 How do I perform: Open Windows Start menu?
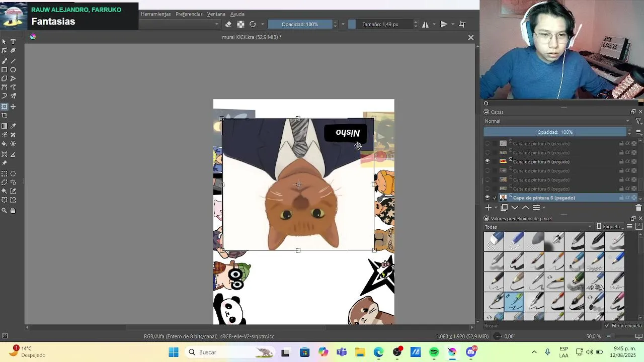coord(174,352)
